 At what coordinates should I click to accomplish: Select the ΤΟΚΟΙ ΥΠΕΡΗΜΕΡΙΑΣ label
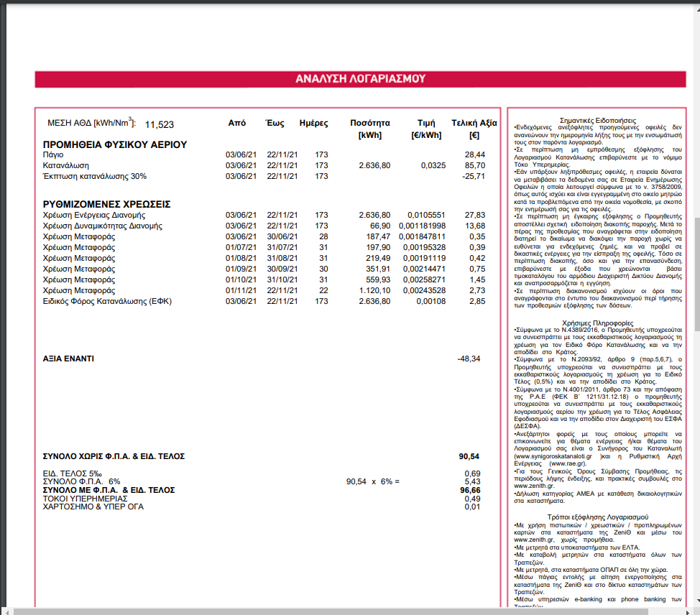pos(85,499)
